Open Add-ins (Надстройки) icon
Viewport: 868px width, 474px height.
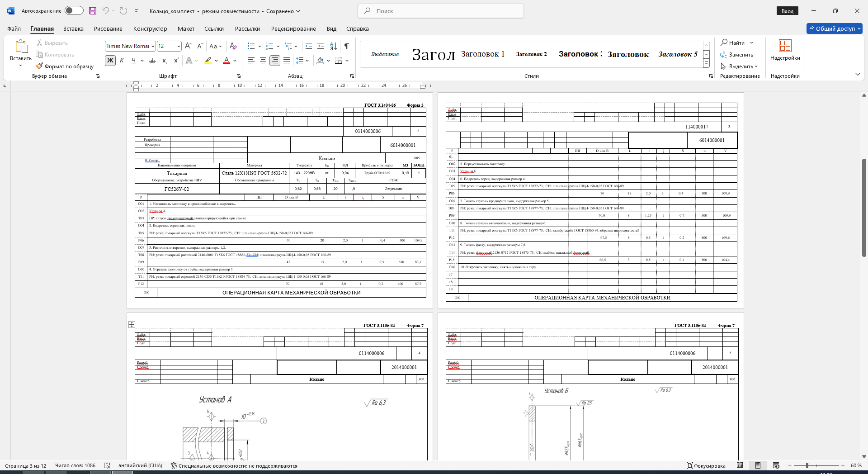(x=785, y=50)
